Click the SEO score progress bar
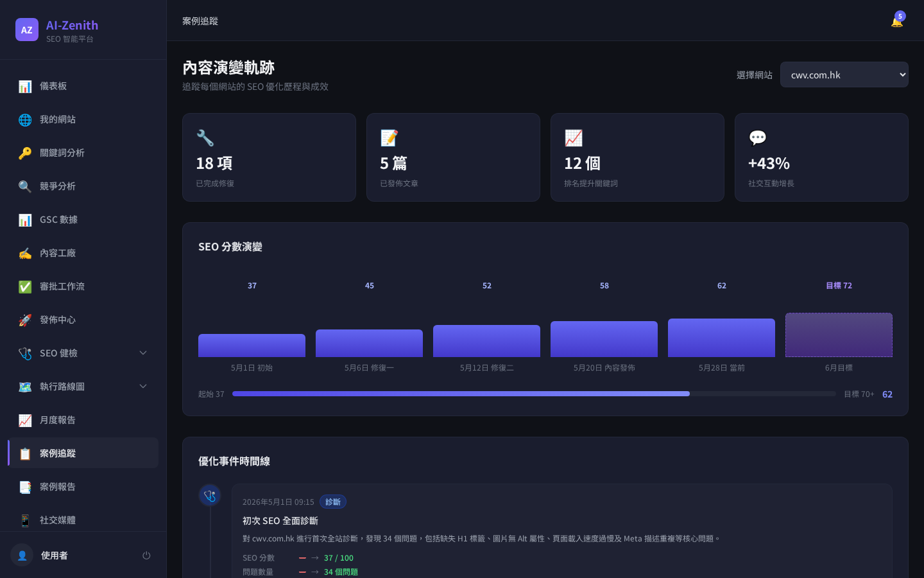924x578 pixels. (x=534, y=394)
